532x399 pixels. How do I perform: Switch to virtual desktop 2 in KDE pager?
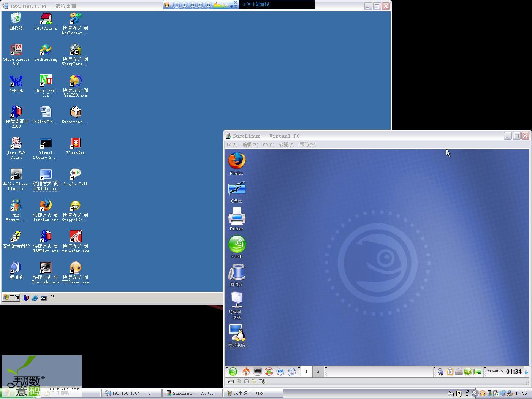(x=318, y=371)
